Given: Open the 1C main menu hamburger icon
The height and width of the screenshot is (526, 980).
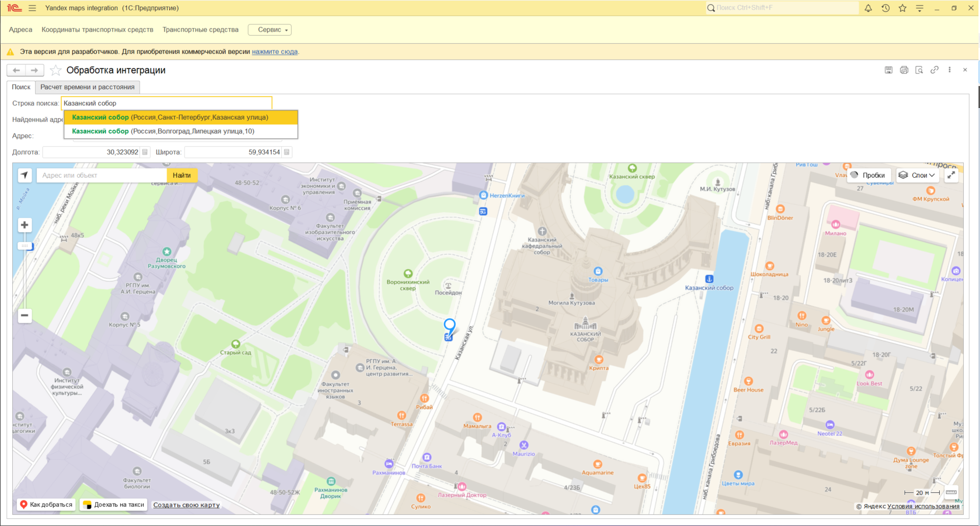Looking at the screenshot, I should tap(32, 8).
